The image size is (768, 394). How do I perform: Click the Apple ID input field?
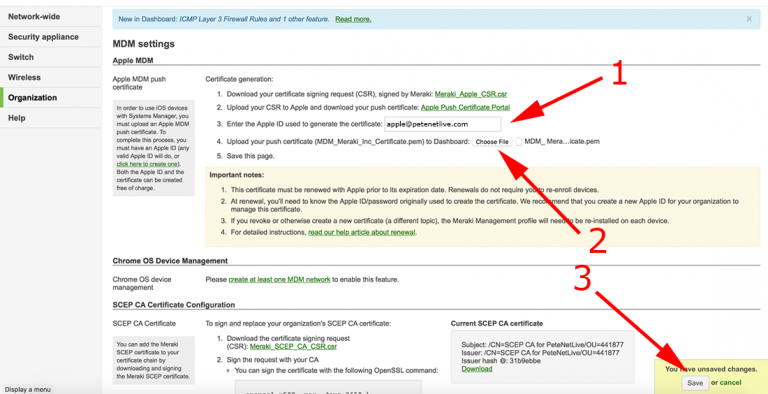click(x=443, y=124)
